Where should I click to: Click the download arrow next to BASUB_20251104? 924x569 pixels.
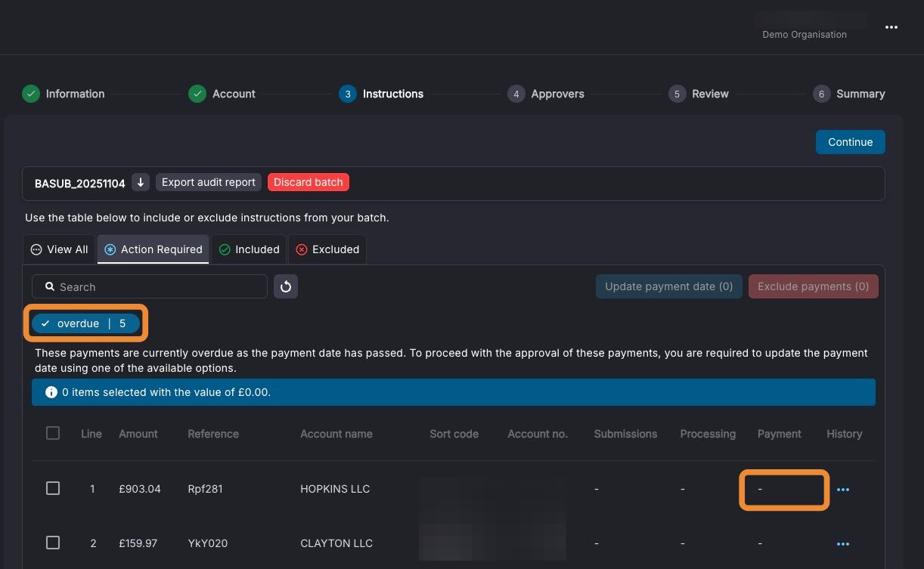click(141, 182)
